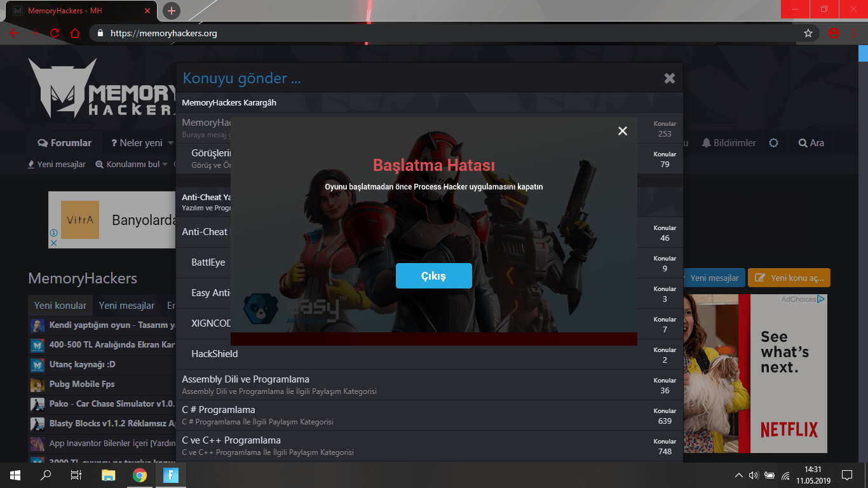Image resolution: width=868 pixels, height=488 pixels.
Task: Open a new browser tab with the plus button
Action: point(172,11)
